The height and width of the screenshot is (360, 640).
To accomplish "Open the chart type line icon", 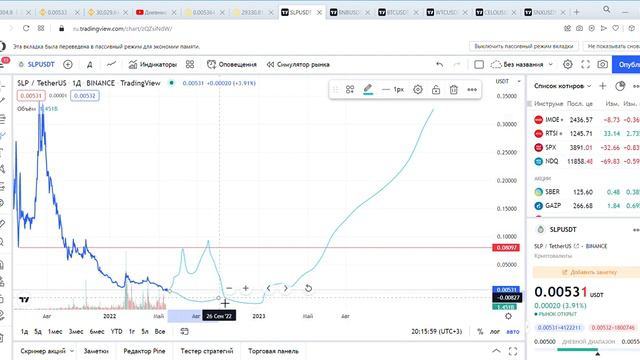I will [111, 64].
